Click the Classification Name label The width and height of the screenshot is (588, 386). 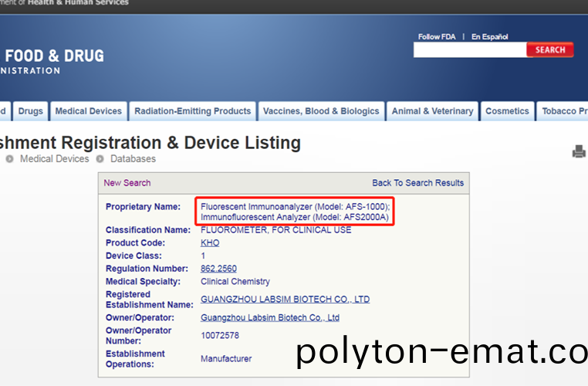click(148, 230)
